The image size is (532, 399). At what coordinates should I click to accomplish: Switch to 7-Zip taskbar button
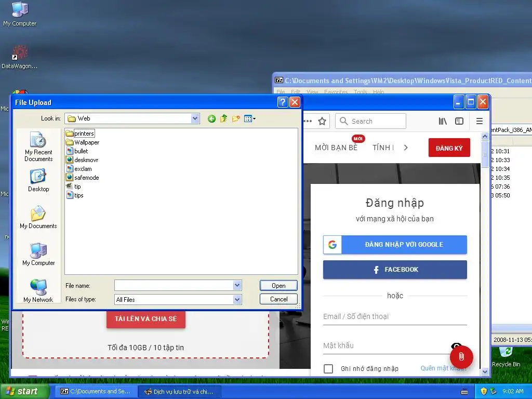click(x=96, y=392)
